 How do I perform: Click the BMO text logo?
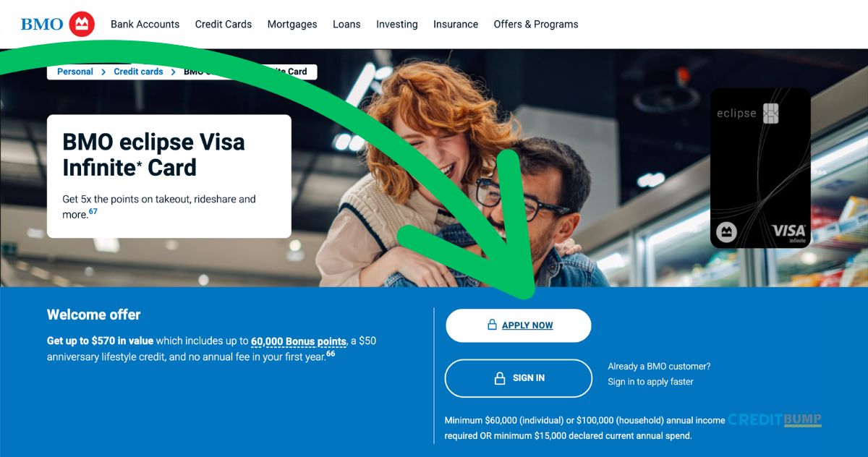tap(42, 25)
